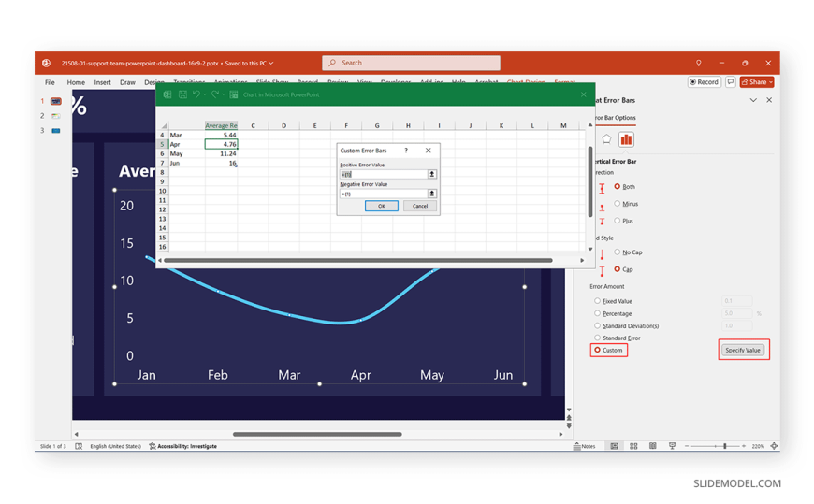Click the undo icon in chart data window

pyautogui.click(x=196, y=94)
